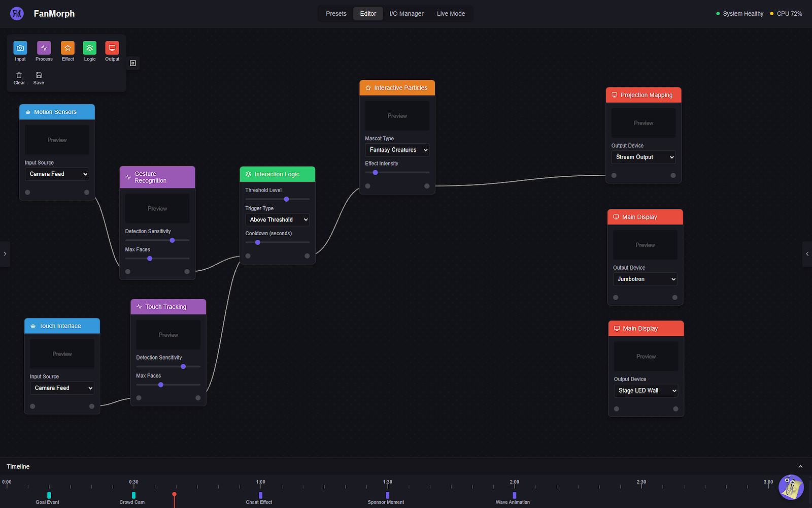812x508 pixels.
Task: Collapse the Timeline panel
Action: click(x=800, y=467)
